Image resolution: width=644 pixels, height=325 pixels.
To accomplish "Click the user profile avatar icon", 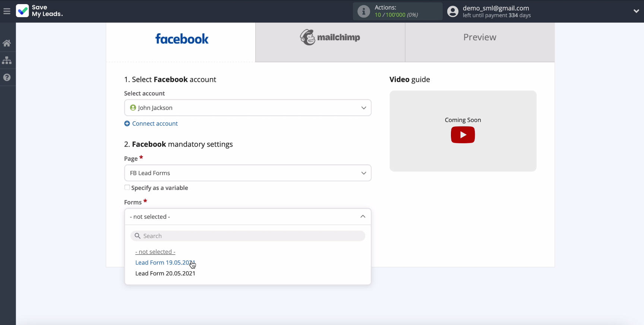I will tap(453, 11).
